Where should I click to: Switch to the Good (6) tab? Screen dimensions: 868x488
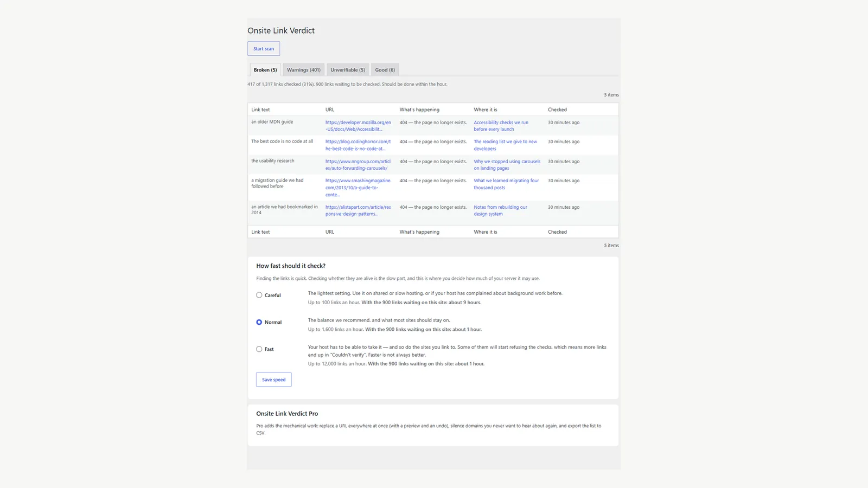click(385, 70)
